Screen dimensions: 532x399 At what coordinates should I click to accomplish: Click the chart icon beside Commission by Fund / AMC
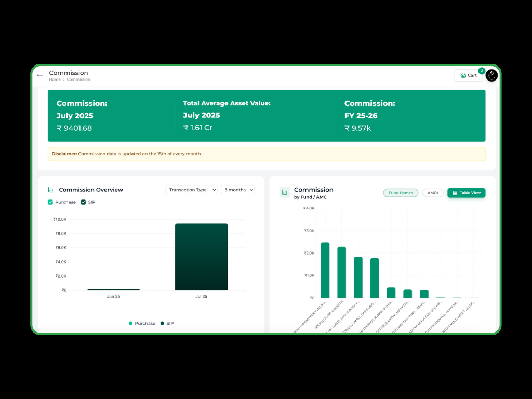285,192
